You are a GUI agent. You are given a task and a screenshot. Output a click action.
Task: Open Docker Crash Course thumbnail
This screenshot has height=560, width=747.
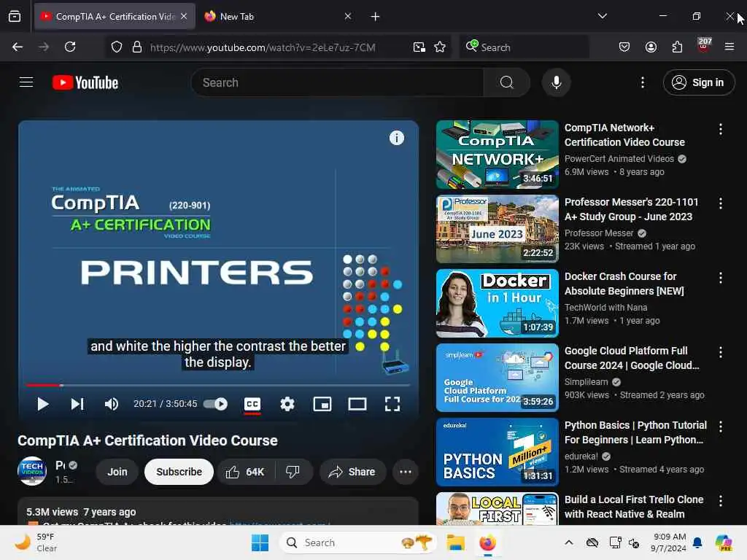(x=497, y=303)
